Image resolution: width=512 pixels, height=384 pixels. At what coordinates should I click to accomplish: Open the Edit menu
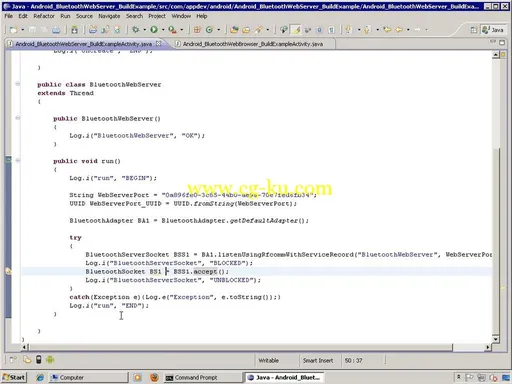[x=23, y=16]
